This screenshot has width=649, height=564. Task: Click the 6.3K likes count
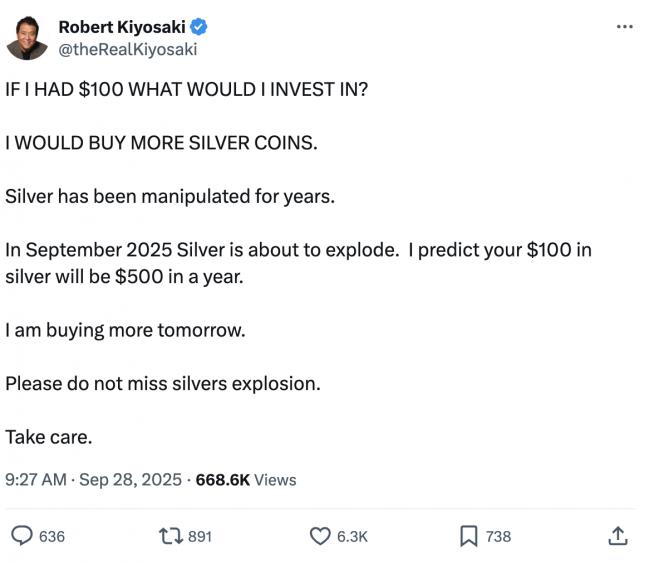click(352, 536)
